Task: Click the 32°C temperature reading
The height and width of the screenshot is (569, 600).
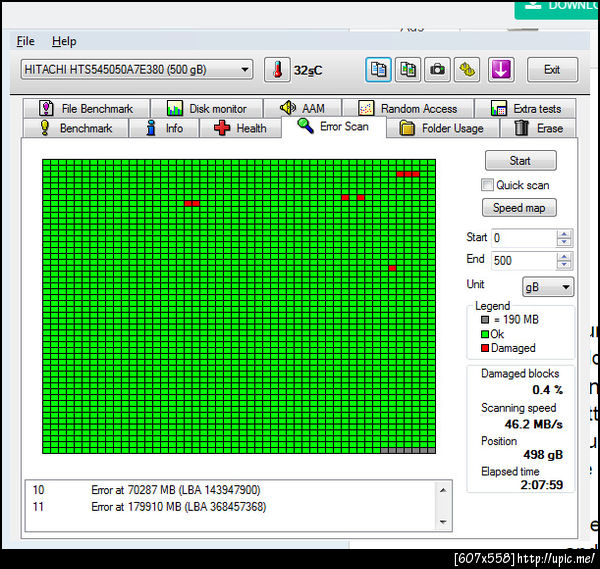Action: click(308, 70)
